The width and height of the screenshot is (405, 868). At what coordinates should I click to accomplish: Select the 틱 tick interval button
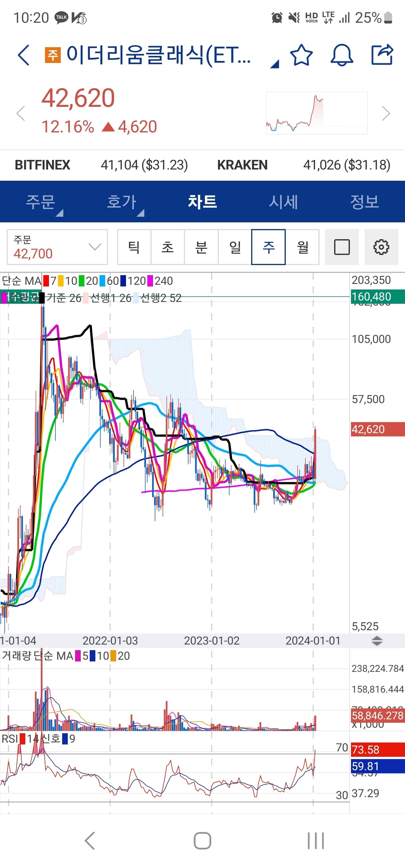click(134, 247)
